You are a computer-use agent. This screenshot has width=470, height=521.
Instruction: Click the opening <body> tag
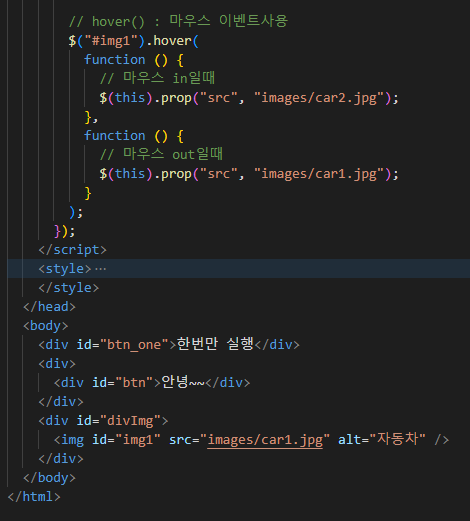point(46,326)
